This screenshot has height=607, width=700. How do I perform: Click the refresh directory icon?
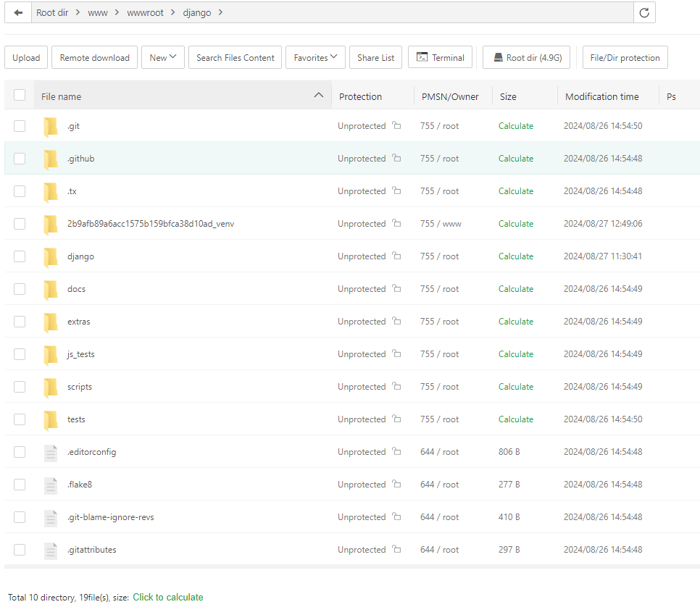[x=644, y=13]
